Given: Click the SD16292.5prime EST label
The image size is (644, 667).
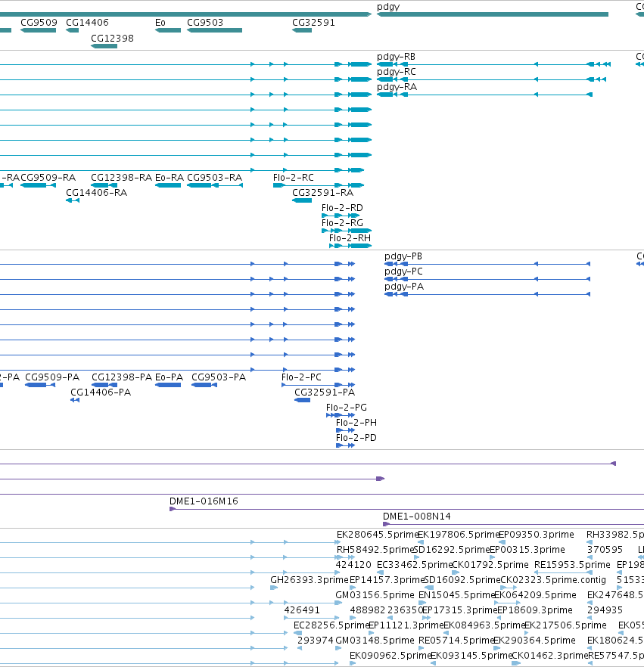Looking at the screenshot, I should 452,550.
